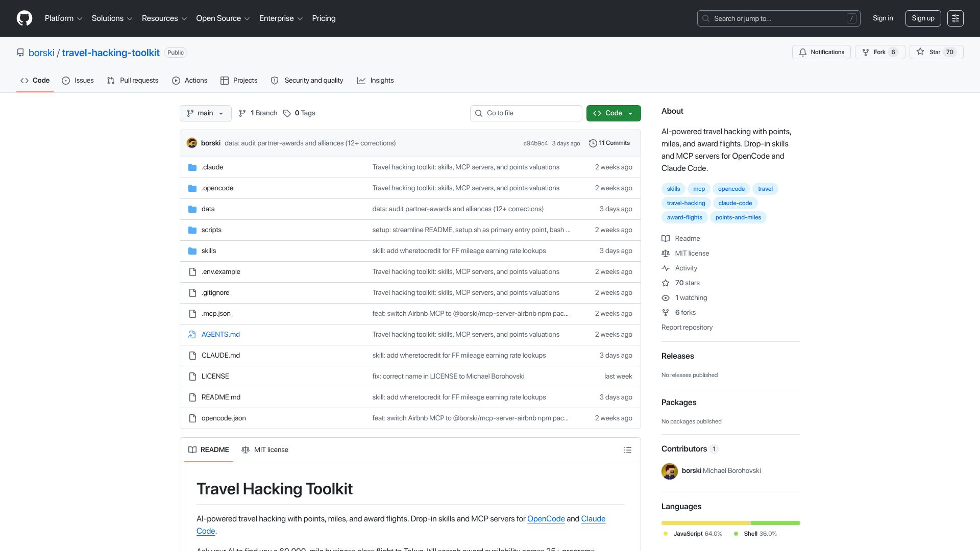Click the .opencode folder icon

(x=192, y=188)
